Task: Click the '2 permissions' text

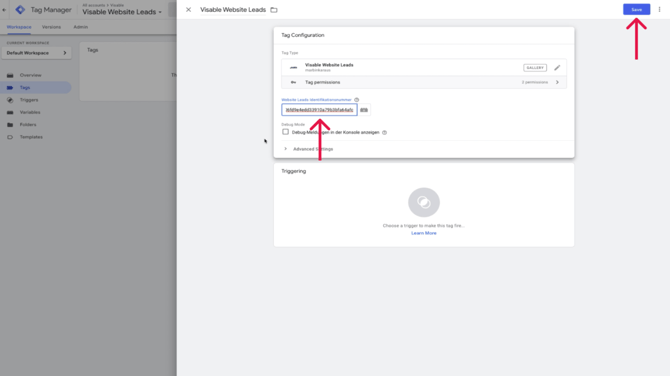Action: [535, 82]
